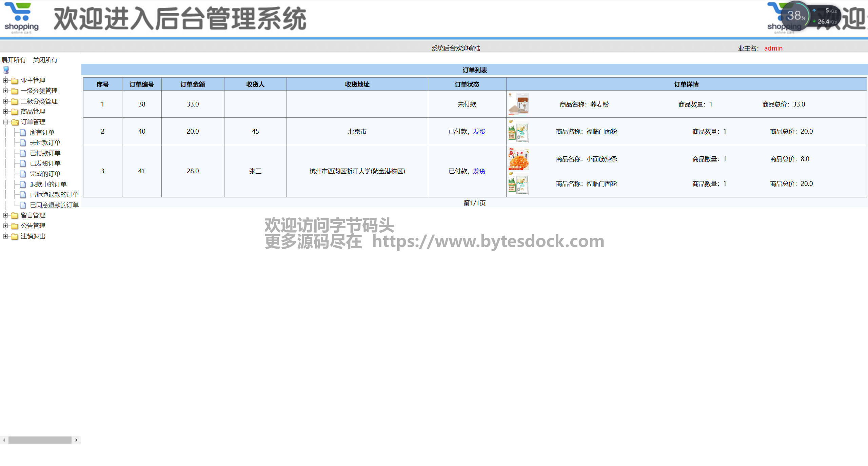Screen dimensions: 868x466
Task: Click the network speed monitor widget
Action: coord(811,16)
